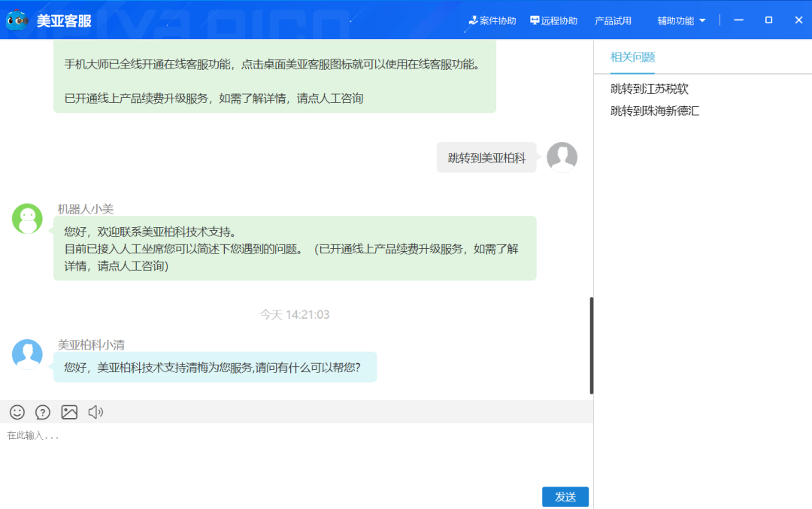
Task: Click the 机器人小美 sender name
Action: tap(86, 209)
